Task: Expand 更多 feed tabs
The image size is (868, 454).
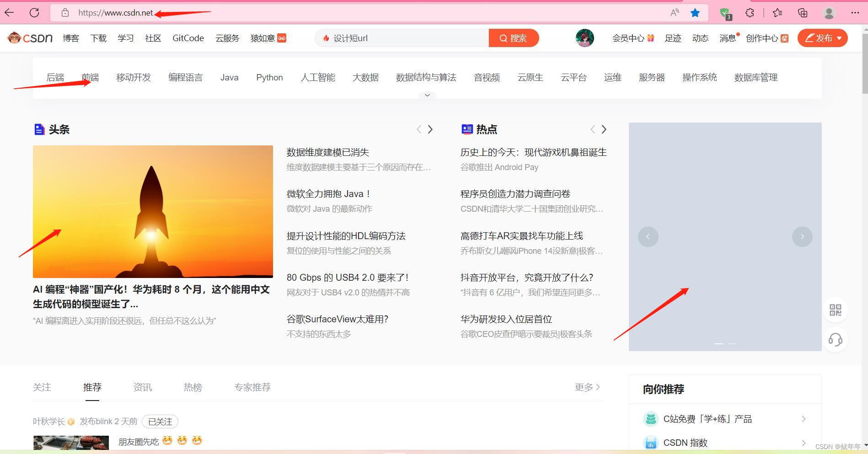Action: 588,387
